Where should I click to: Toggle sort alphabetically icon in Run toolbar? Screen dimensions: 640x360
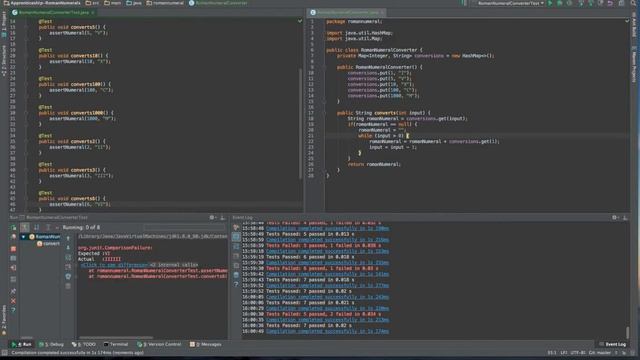coord(36,227)
